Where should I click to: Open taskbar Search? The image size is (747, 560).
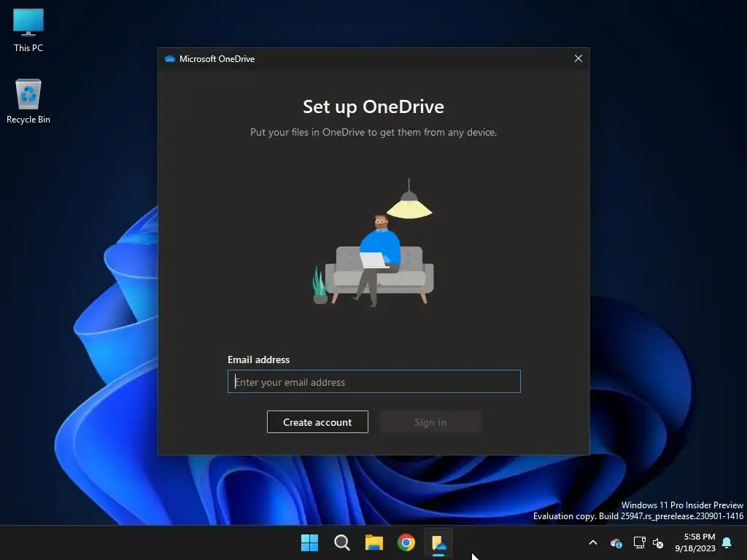(341, 542)
